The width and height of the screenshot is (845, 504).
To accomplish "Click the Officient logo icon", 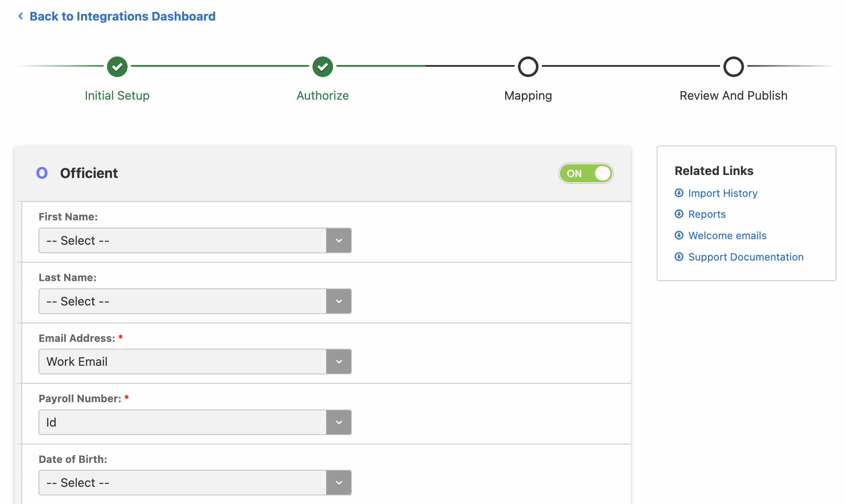I will coord(42,173).
